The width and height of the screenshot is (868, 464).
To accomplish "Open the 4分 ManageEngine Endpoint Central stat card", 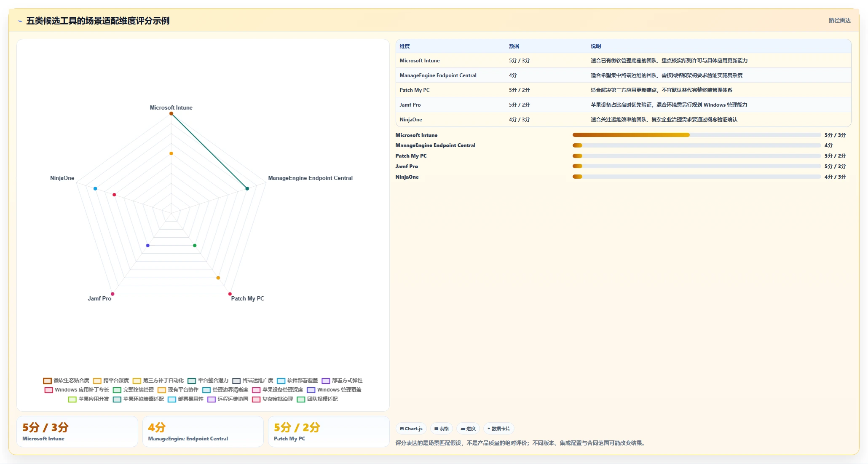I will click(x=203, y=432).
